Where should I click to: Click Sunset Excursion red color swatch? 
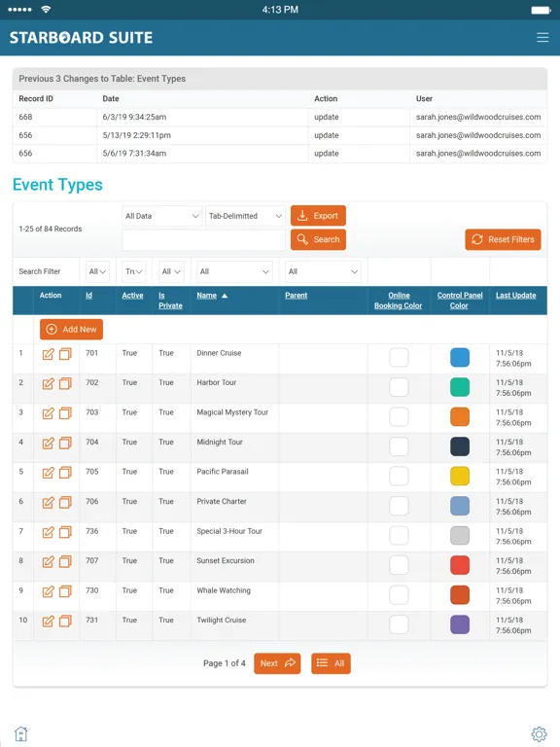460,565
